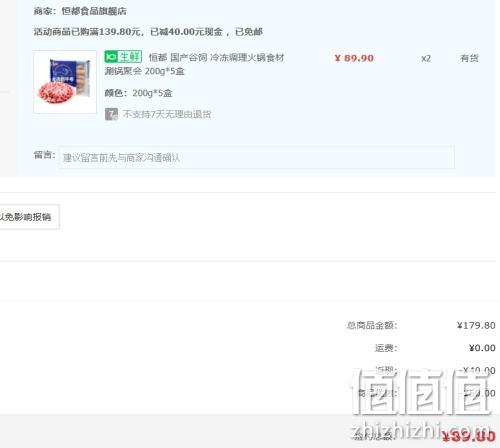Click the x2 quantity indicator
This screenshot has width=500, height=448.
pyautogui.click(x=426, y=58)
